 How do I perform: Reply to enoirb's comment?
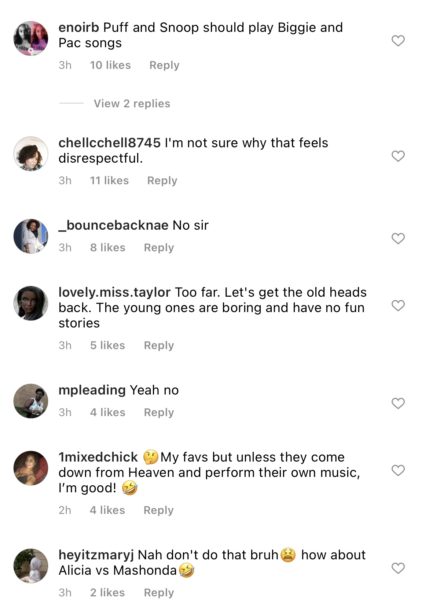(x=164, y=65)
